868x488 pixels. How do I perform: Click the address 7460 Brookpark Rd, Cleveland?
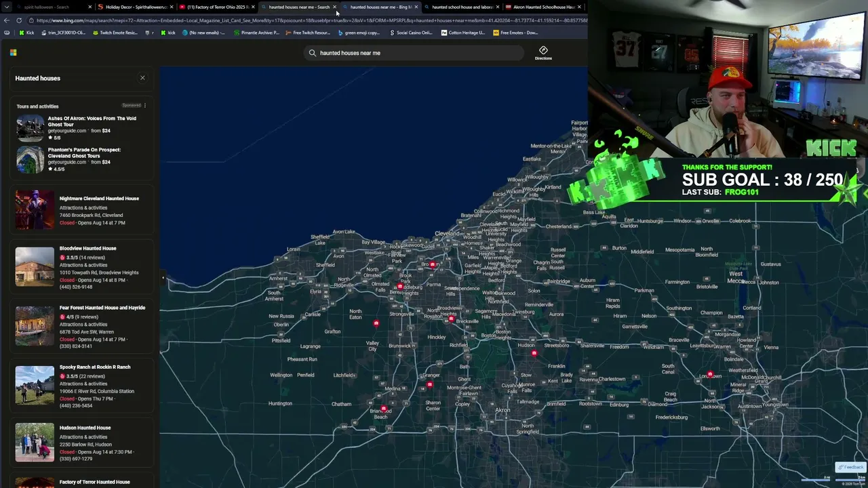(91, 215)
